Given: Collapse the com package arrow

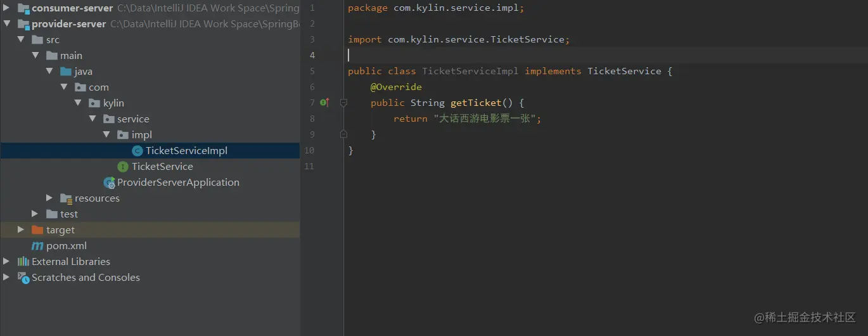Looking at the screenshot, I should [63, 87].
